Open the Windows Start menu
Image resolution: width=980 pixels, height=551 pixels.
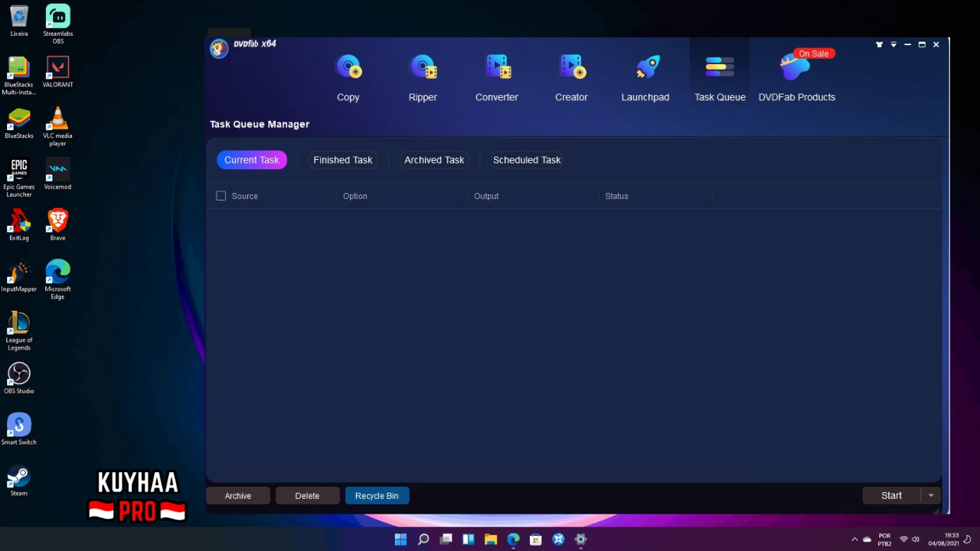(400, 540)
